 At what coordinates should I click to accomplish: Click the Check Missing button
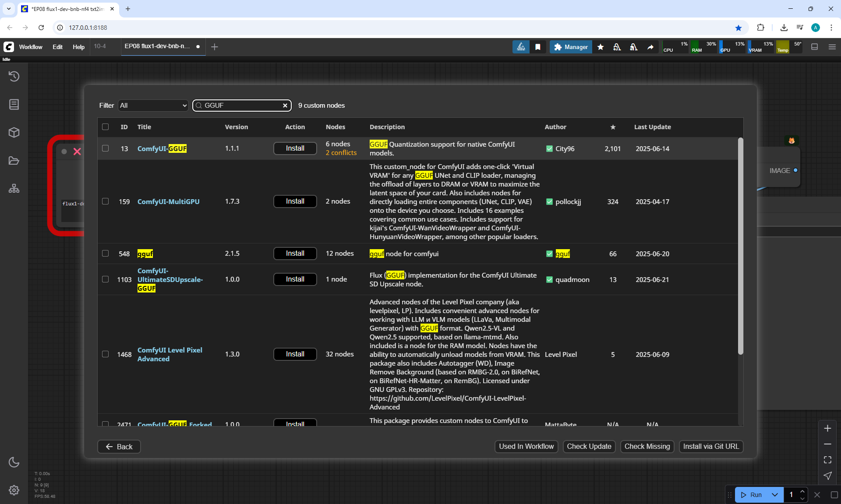(647, 447)
